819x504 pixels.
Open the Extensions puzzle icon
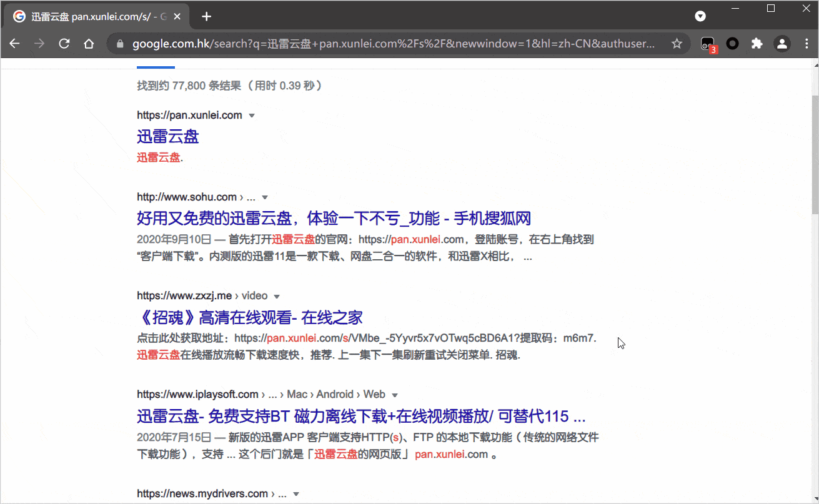point(757,44)
